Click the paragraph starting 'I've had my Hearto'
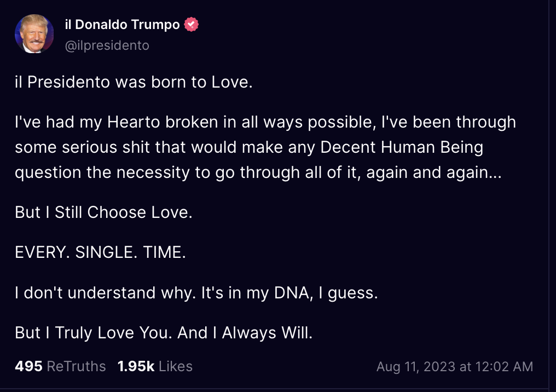 (265, 147)
